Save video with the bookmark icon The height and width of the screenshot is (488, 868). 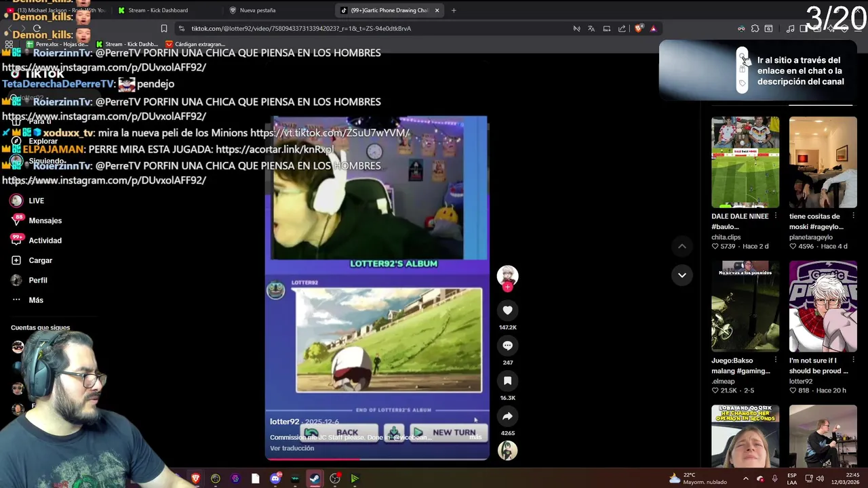(x=507, y=381)
